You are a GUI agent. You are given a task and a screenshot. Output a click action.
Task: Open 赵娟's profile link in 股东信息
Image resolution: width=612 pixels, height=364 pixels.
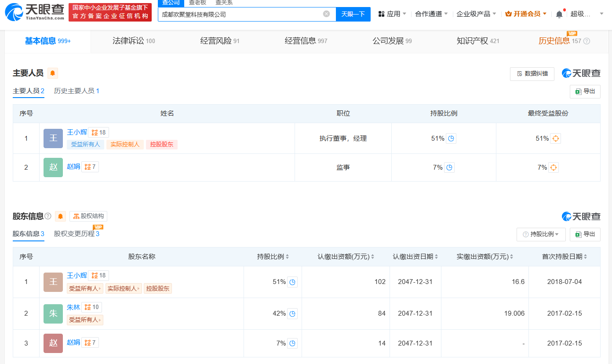73,342
